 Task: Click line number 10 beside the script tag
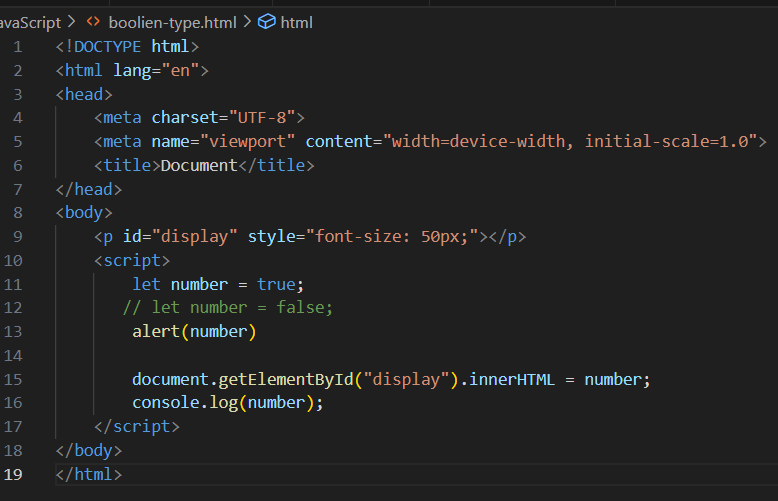(x=13, y=260)
